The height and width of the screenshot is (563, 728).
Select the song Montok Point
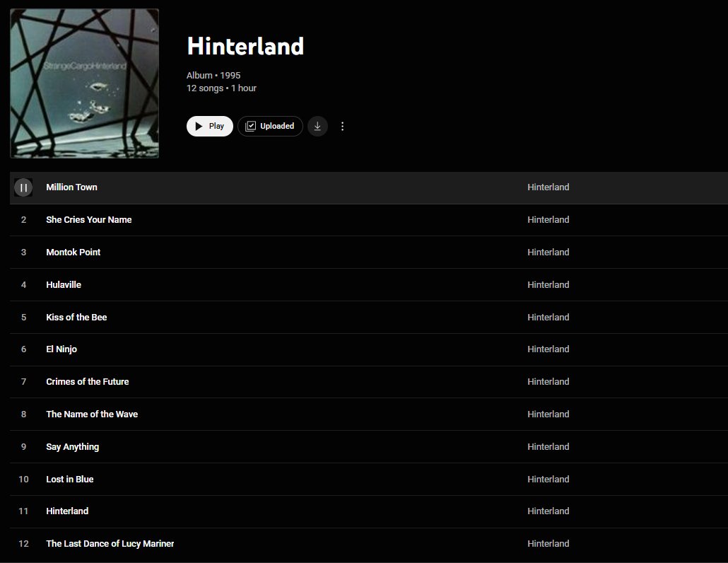click(x=74, y=253)
